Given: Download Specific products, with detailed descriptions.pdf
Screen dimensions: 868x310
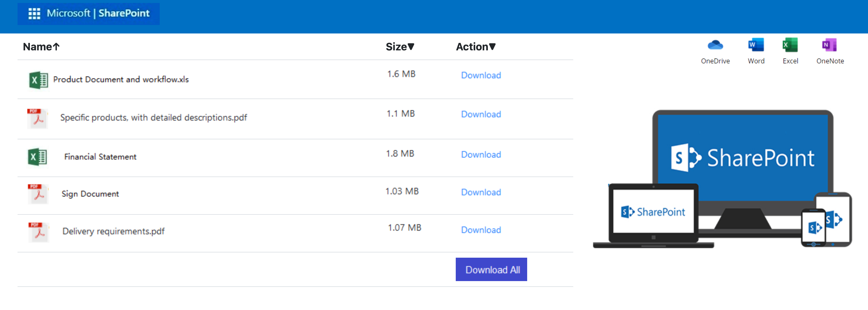Looking at the screenshot, I should pyautogui.click(x=481, y=114).
